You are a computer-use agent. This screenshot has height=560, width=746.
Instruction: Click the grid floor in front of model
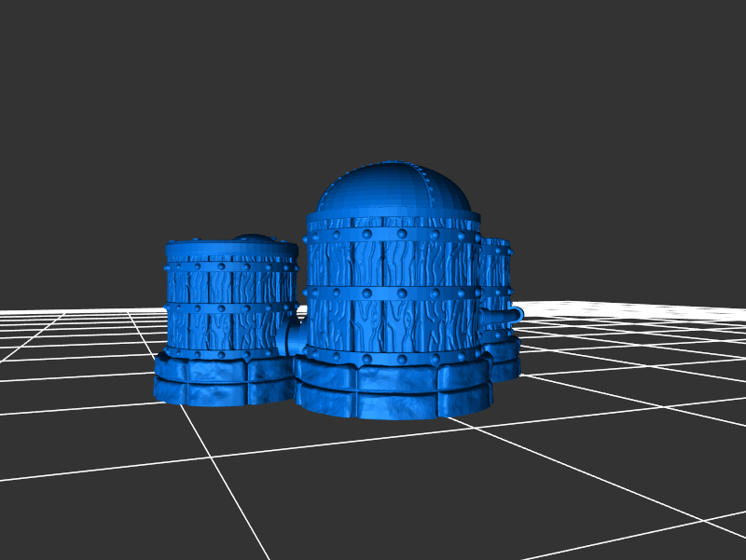point(373,485)
